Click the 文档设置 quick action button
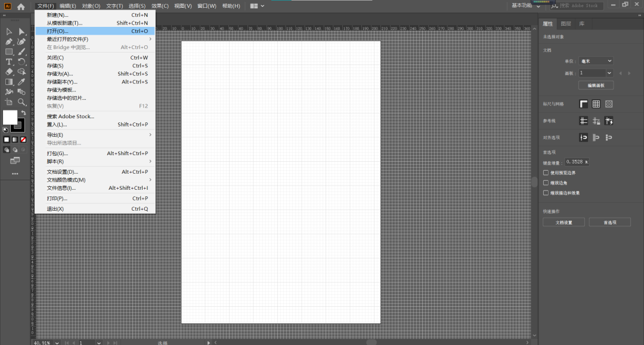Screen dimensions: 644x345 click(564, 223)
